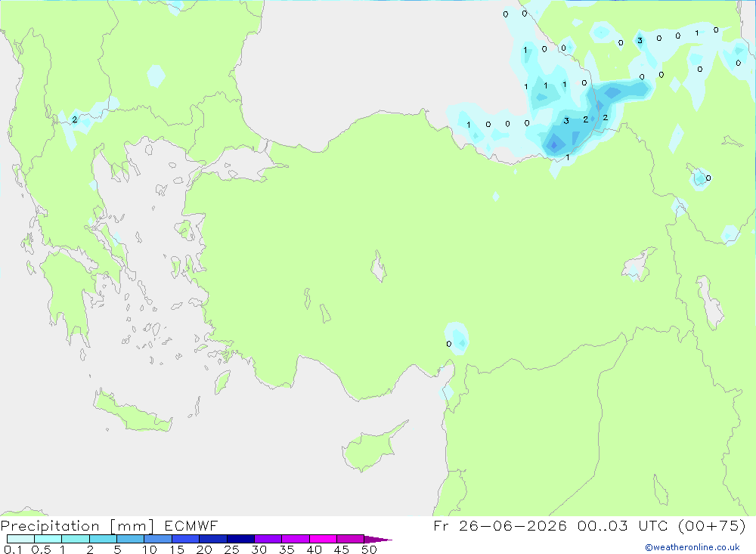756x554 pixels.
Task: Click legend label '0.1'
Action: [13, 549]
